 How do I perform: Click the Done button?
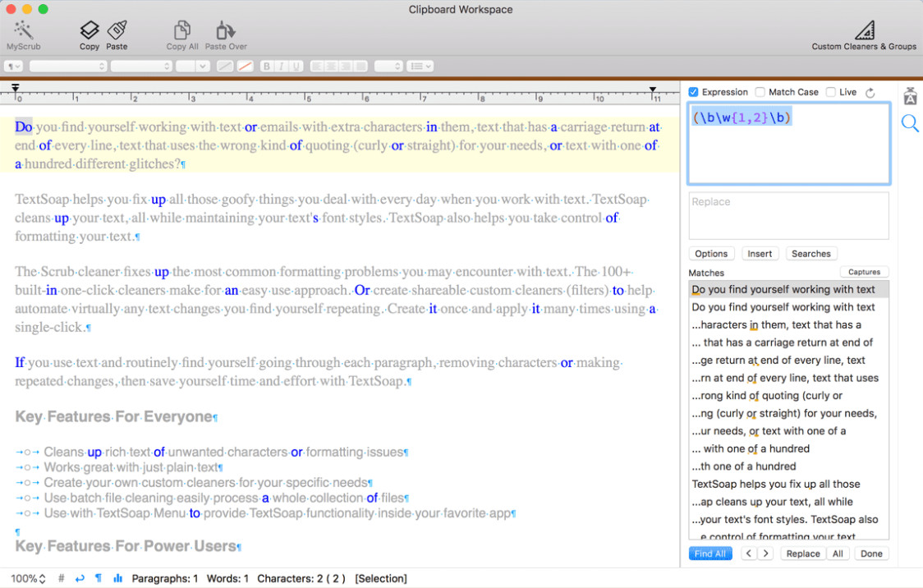point(871,554)
